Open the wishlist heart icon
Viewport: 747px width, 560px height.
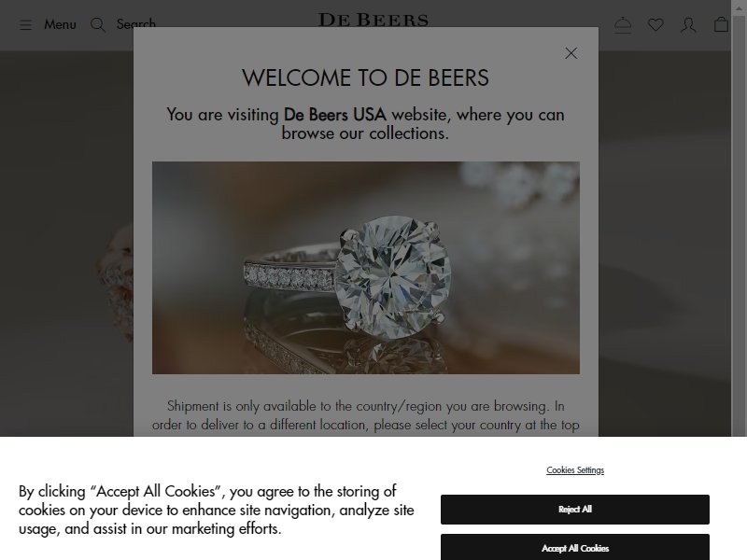tap(655, 25)
